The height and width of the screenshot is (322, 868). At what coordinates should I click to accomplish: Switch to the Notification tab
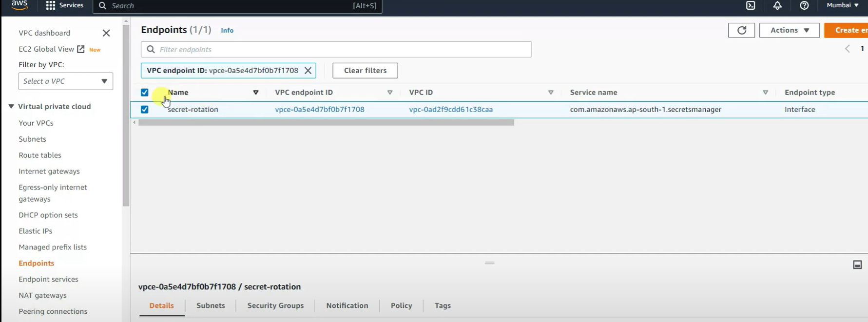pos(347,306)
